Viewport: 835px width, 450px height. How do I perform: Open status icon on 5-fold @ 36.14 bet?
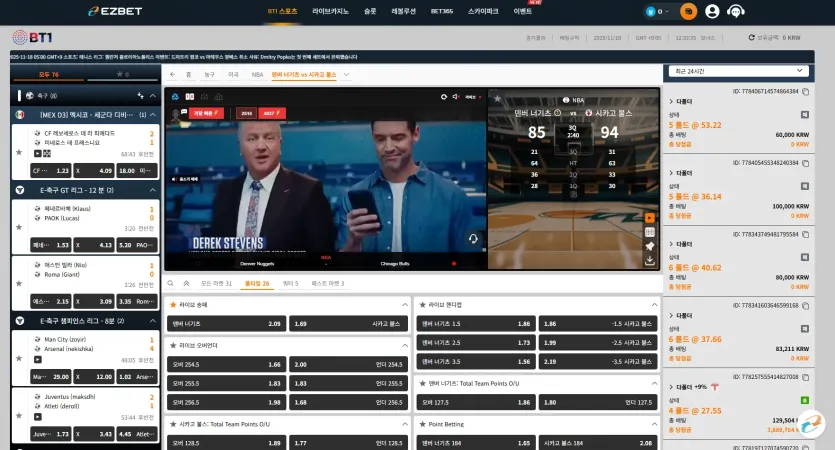coord(805,186)
